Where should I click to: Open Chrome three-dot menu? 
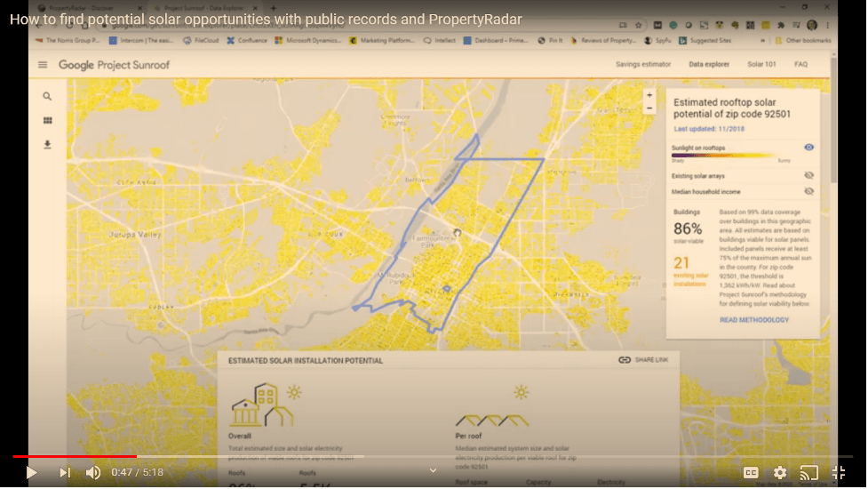(827, 25)
